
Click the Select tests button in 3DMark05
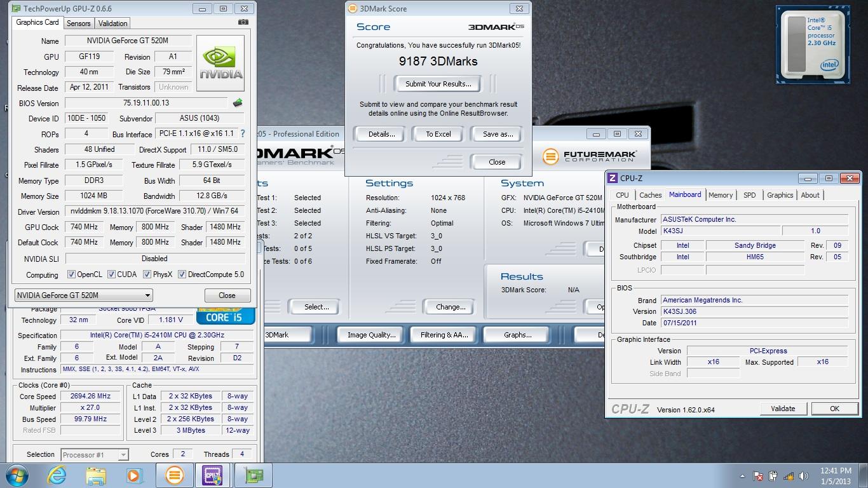pos(316,307)
